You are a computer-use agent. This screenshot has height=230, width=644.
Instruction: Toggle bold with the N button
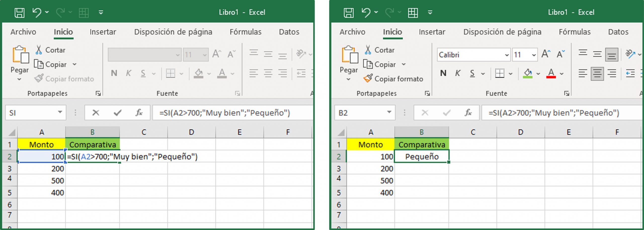tap(443, 73)
